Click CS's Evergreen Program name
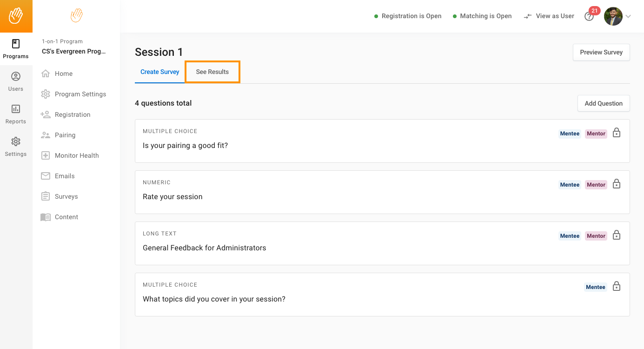Viewport: 644px width, 349px height. [x=74, y=51]
